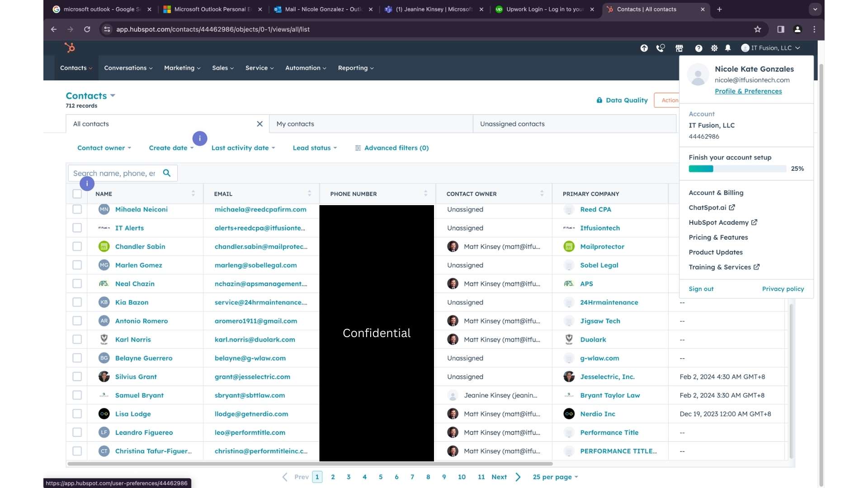Open Chrome tab search dropdown
868x488 pixels.
[x=815, y=9]
